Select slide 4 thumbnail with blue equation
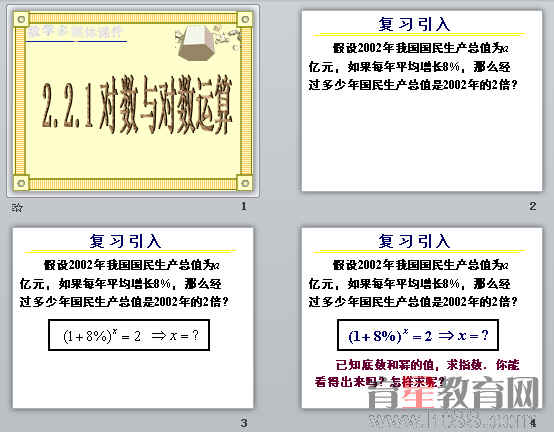The image size is (554, 432). pos(422,318)
